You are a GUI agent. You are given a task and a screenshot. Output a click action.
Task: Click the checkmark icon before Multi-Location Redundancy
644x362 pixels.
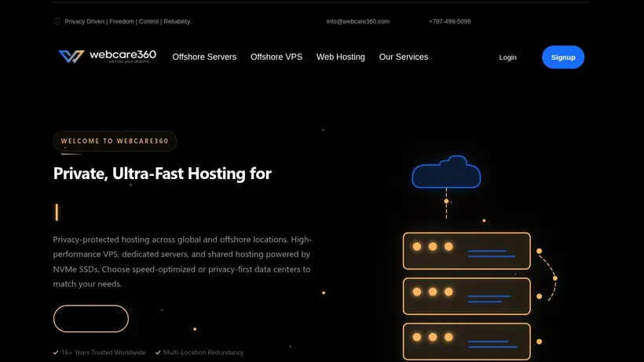(x=158, y=352)
